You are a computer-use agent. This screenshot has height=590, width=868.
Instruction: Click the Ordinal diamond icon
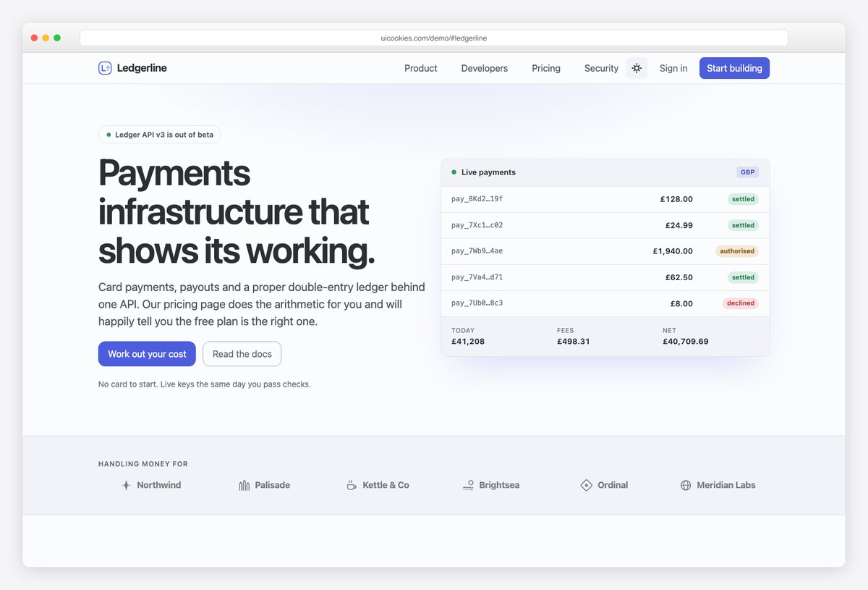pos(587,485)
